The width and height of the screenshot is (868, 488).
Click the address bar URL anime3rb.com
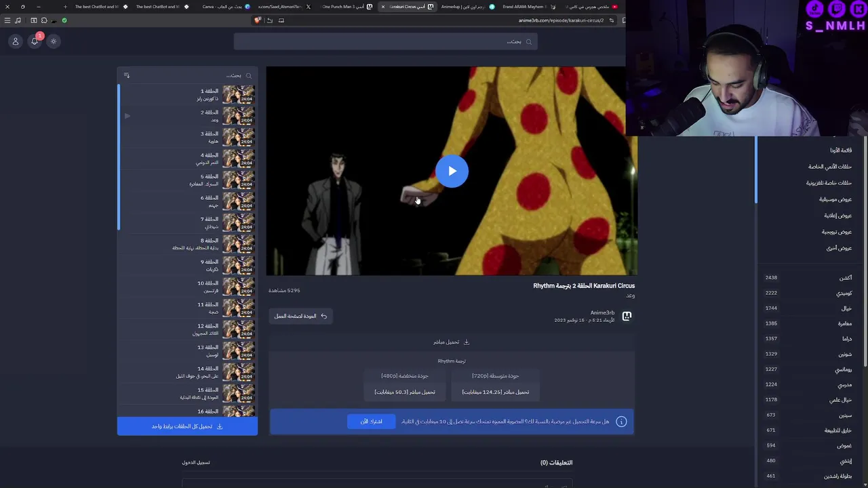pos(561,20)
